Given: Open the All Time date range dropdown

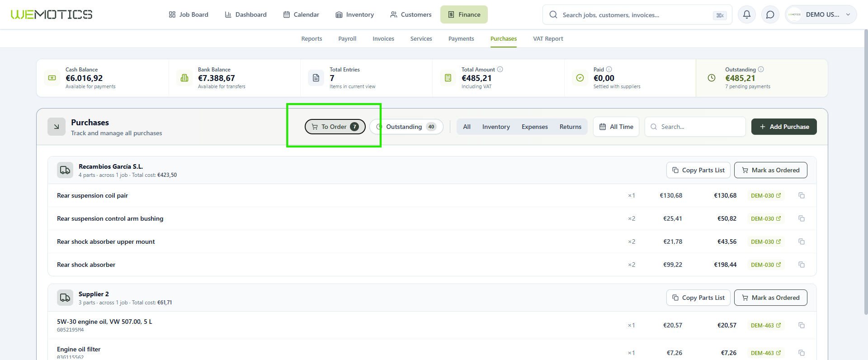Looking at the screenshot, I should (x=616, y=127).
